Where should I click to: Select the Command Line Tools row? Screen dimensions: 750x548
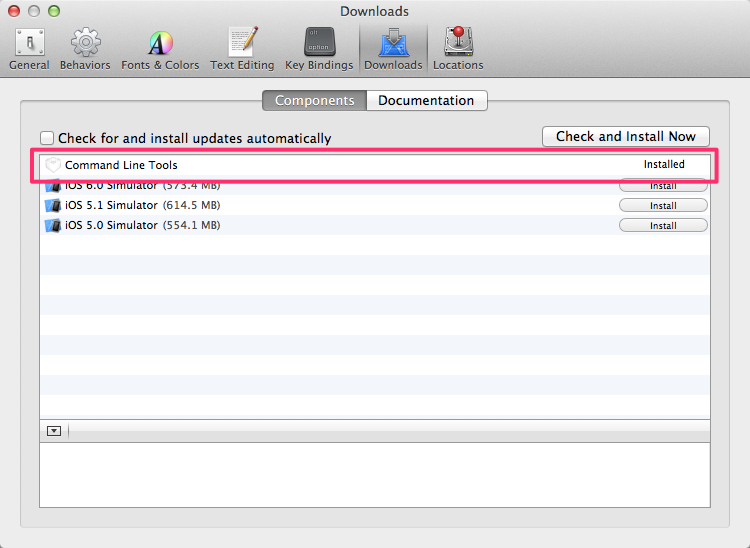click(x=375, y=165)
